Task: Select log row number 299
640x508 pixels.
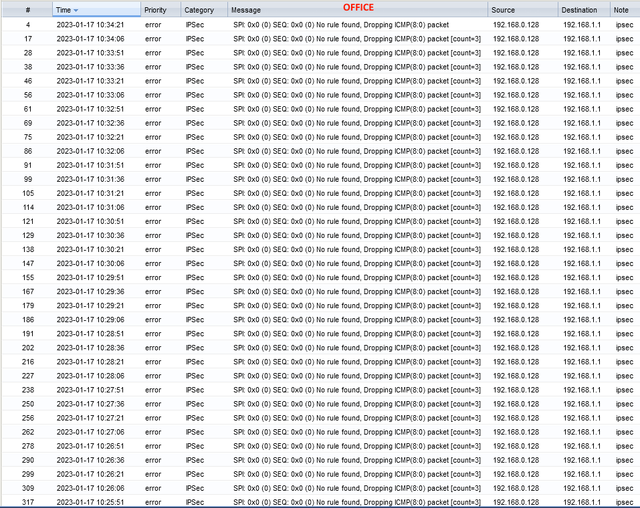Action: (x=28, y=475)
